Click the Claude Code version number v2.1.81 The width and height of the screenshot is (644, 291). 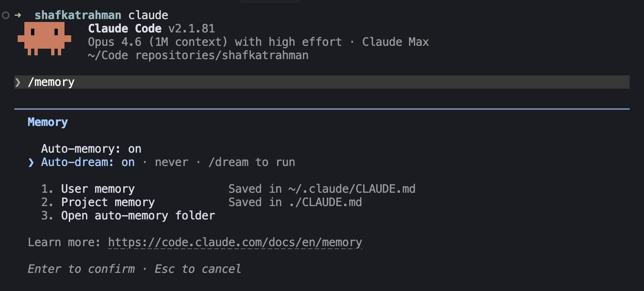pyautogui.click(x=192, y=29)
